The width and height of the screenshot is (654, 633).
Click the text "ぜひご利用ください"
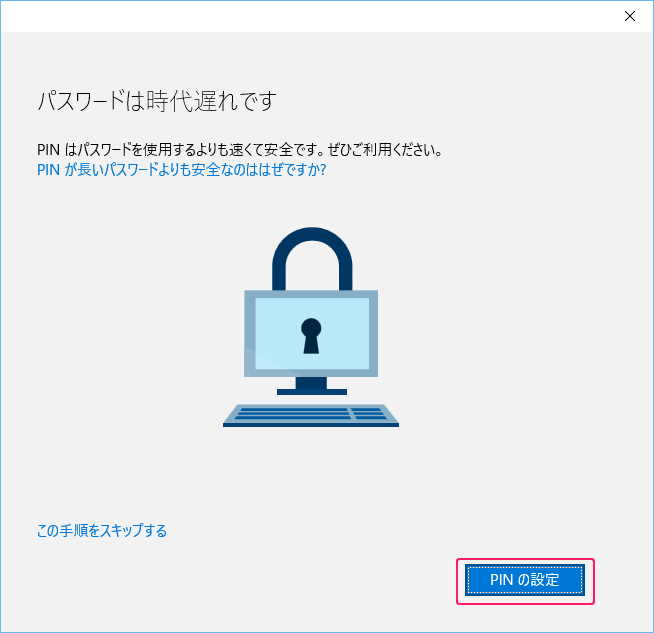tap(383, 149)
